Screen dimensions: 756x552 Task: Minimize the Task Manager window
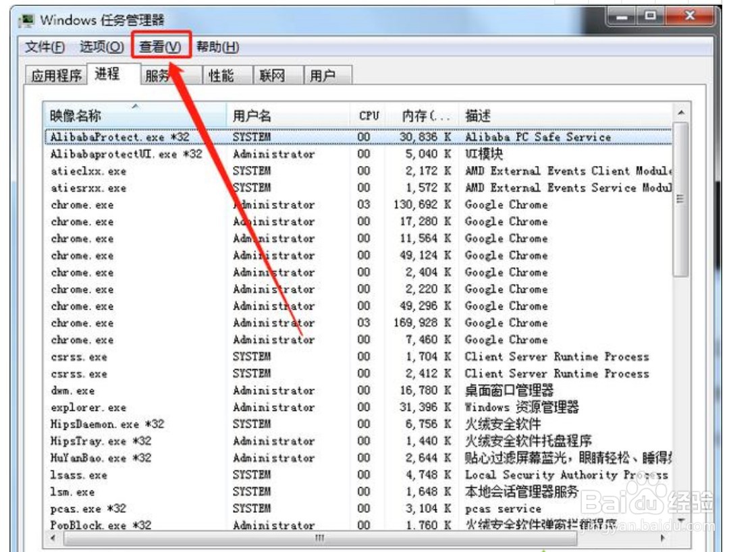622,16
